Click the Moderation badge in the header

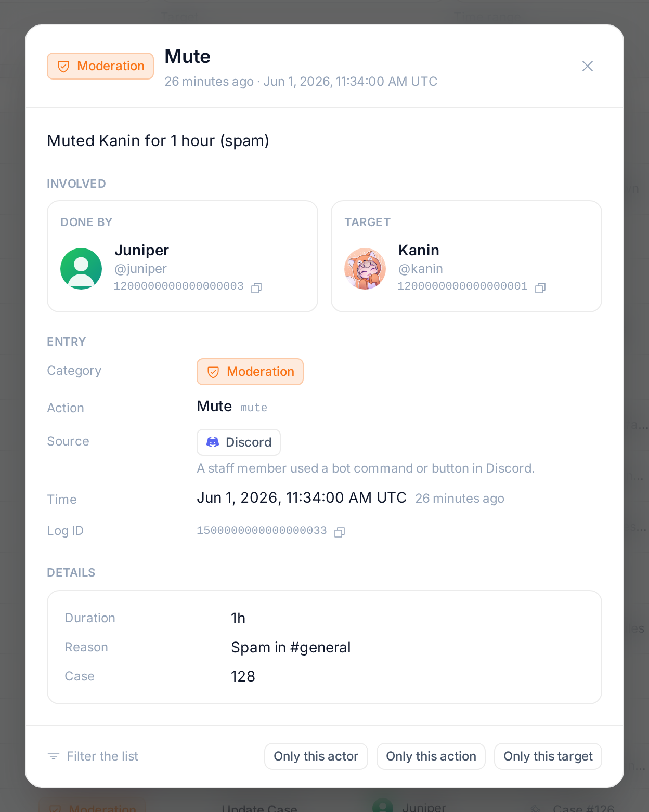(100, 66)
